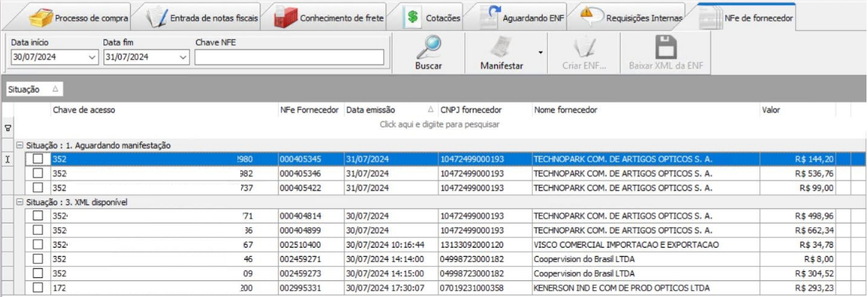Click the value R$ 304,52
The width and height of the screenshot is (868, 297).
click(814, 273)
